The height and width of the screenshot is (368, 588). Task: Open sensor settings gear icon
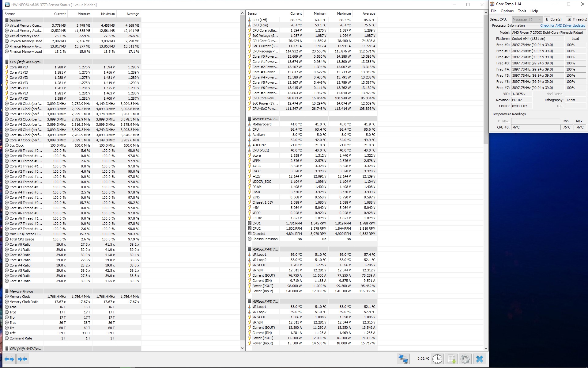pos(465,359)
